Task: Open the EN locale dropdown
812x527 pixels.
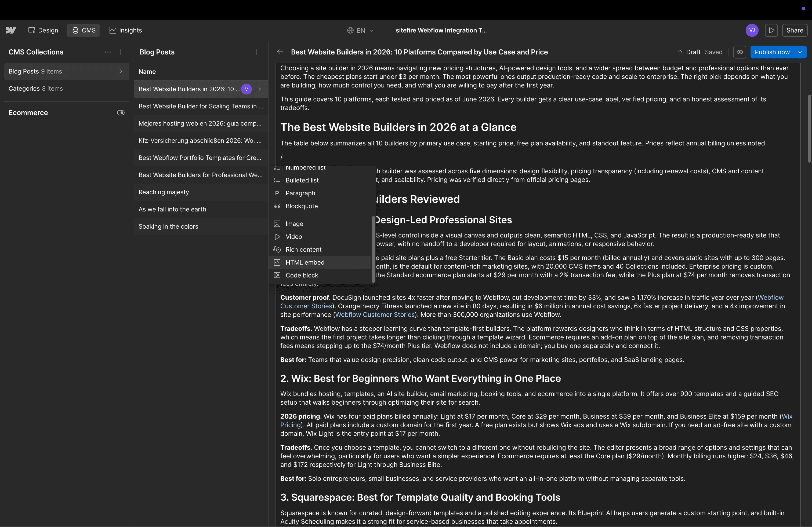Action: (360, 30)
